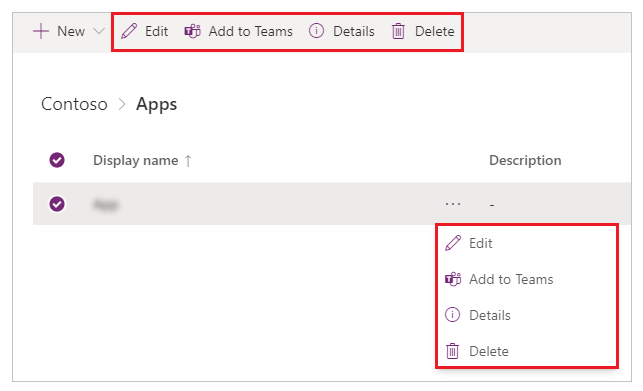Click the toolbar Edit pencil icon
This screenshot has height=391, width=643.
[x=129, y=31]
